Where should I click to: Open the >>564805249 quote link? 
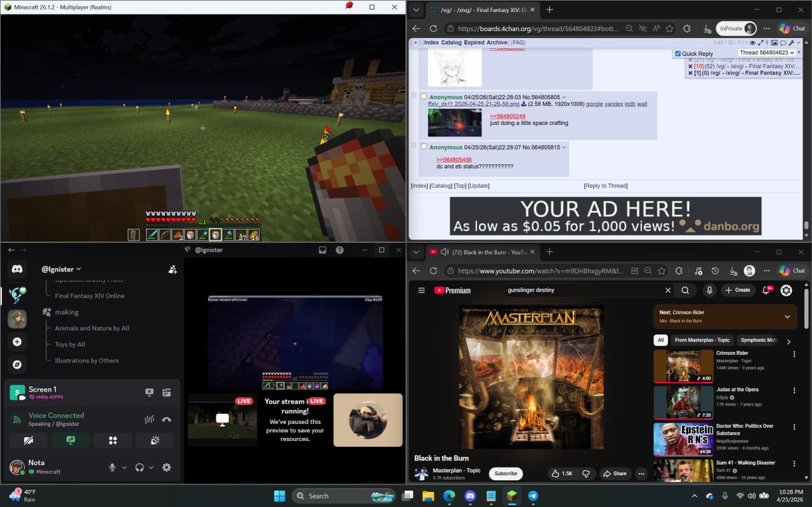(x=507, y=116)
